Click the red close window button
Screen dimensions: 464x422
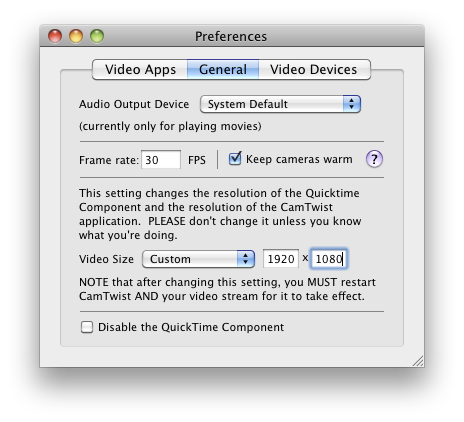55,36
